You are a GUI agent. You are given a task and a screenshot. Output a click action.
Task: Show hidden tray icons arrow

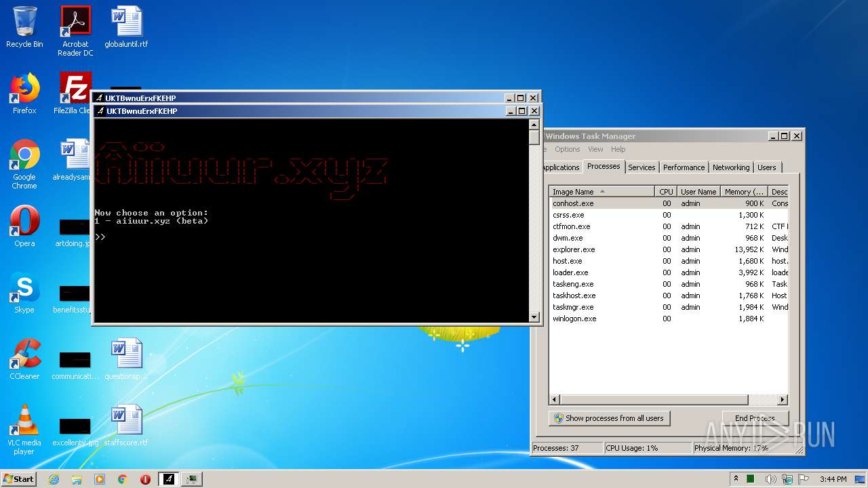pyautogui.click(x=736, y=479)
